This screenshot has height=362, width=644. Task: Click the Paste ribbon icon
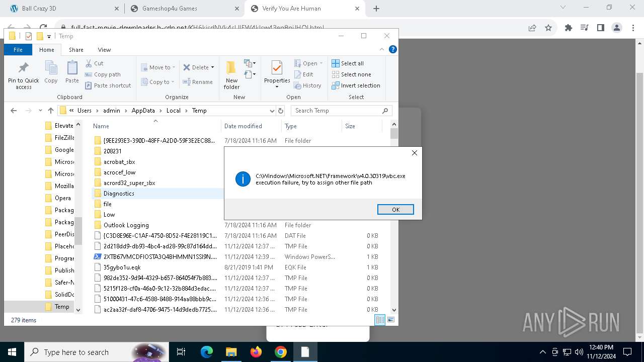point(72,72)
